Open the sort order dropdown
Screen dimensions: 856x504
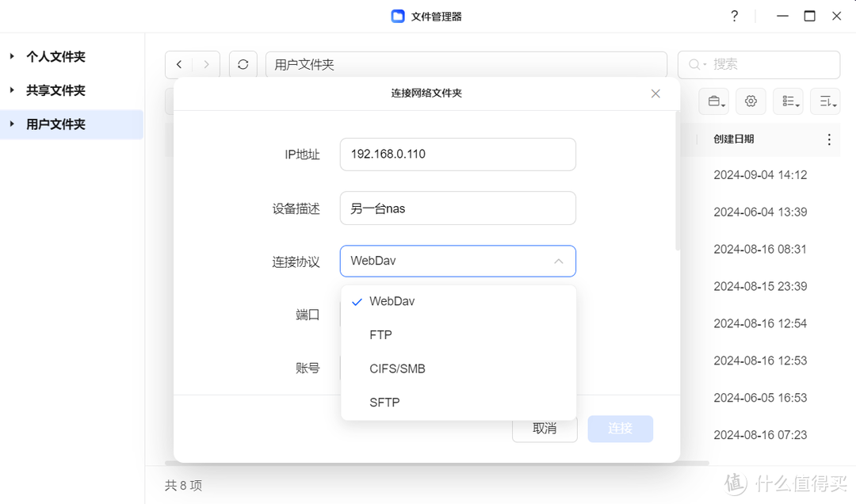[x=825, y=101]
